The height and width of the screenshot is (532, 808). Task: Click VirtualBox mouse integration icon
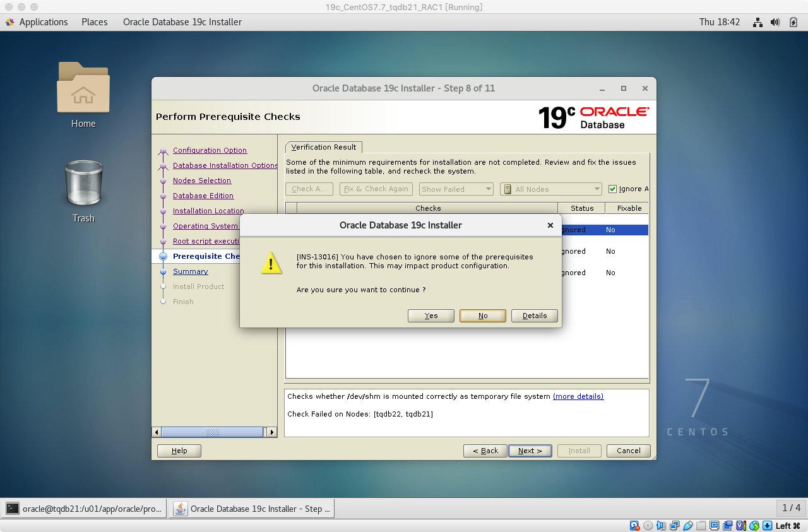pos(754,526)
